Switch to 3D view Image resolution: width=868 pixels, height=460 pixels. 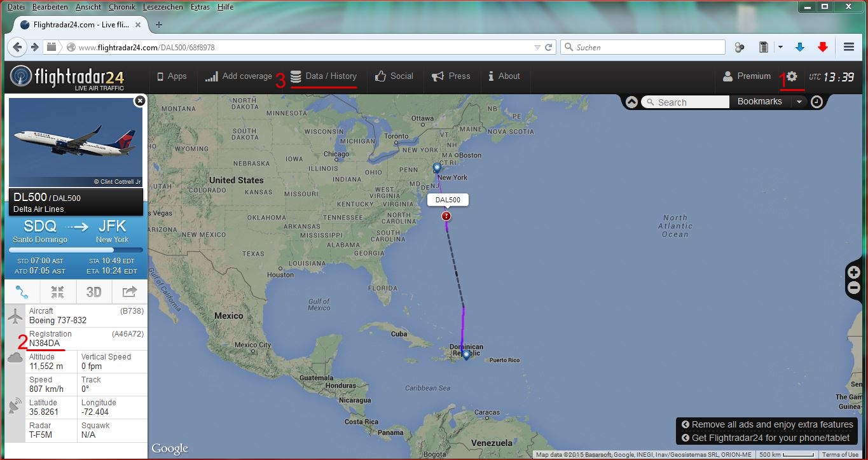93,292
